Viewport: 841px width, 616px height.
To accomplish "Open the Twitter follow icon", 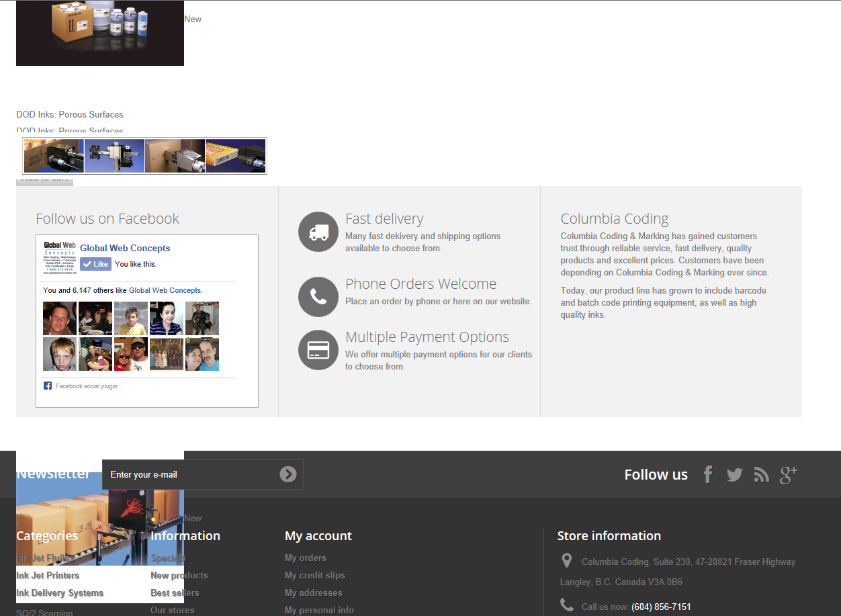I will [735, 475].
